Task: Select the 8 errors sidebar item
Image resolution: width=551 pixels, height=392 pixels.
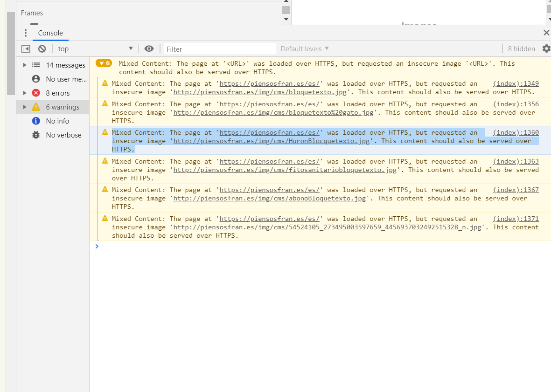Action: coord(53,93)
